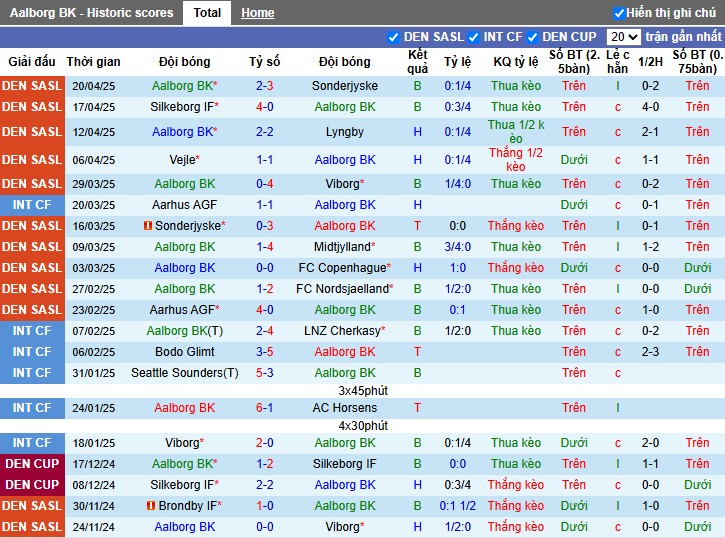Switch to the Home tab
The height and width of the screenshot is (538, 725).
[258, 13]
